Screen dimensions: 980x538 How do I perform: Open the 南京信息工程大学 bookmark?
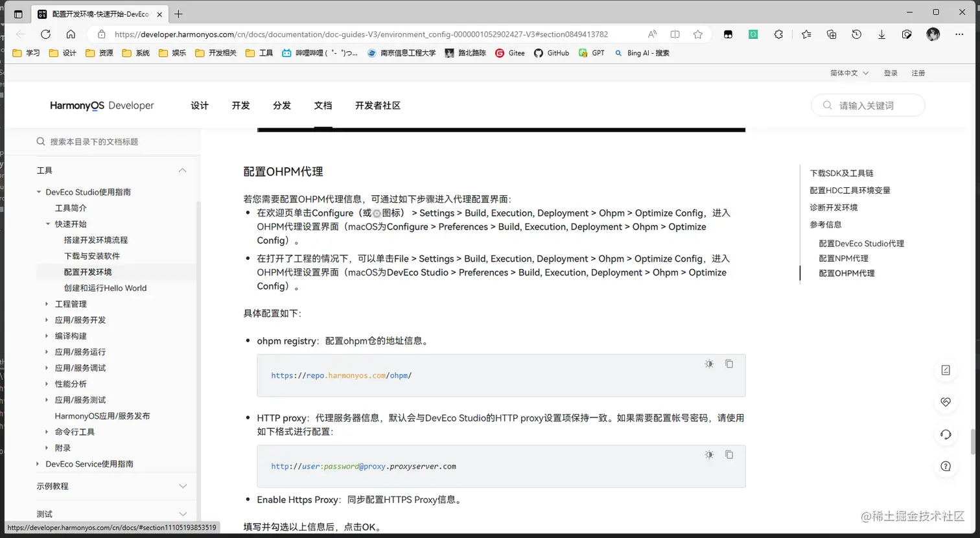tap(401, 53)
